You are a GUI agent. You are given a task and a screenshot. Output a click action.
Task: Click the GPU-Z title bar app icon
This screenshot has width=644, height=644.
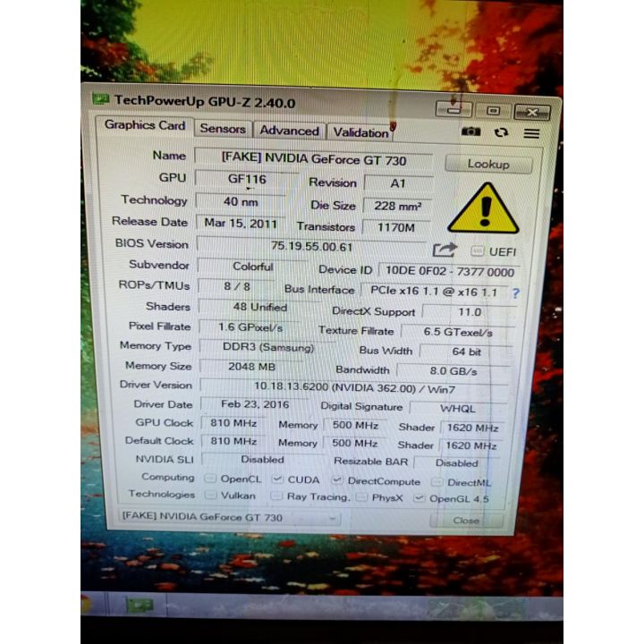(101, 100)
